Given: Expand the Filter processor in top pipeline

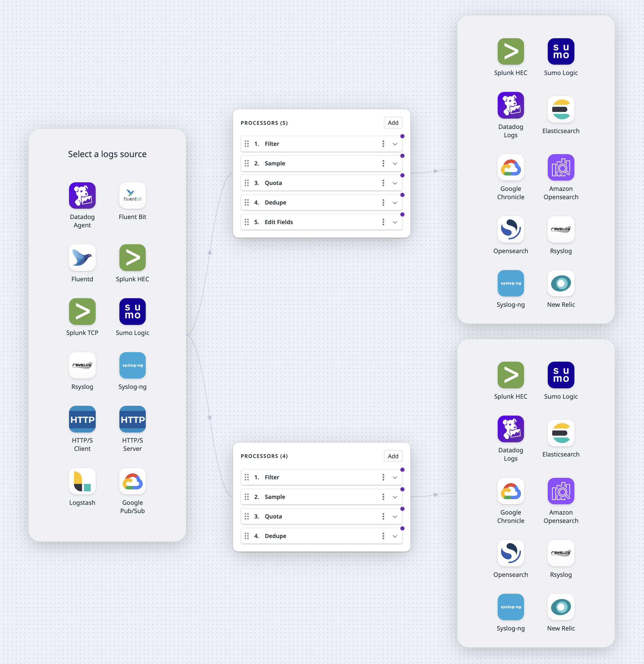Looking at the screenshot, I should click(x=395, y=144).
